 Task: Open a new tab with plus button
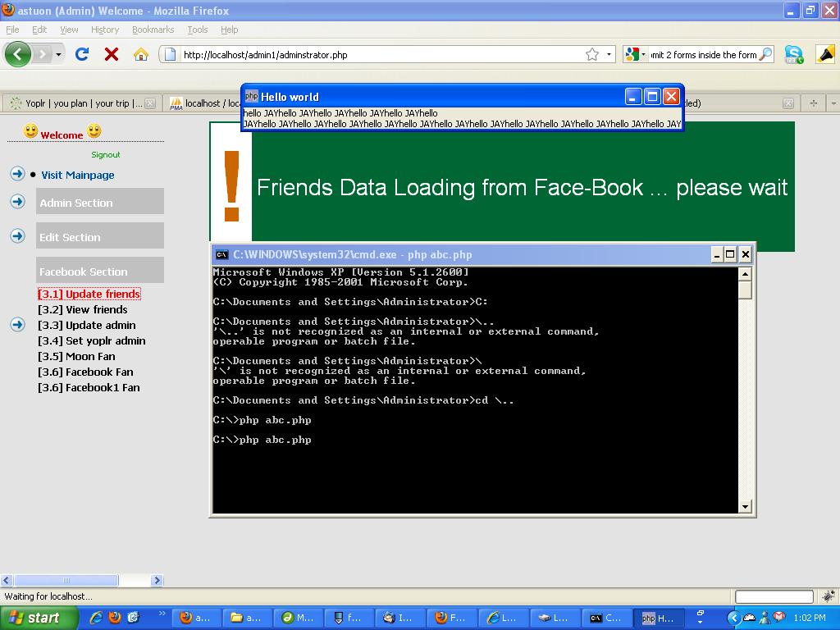813,103
